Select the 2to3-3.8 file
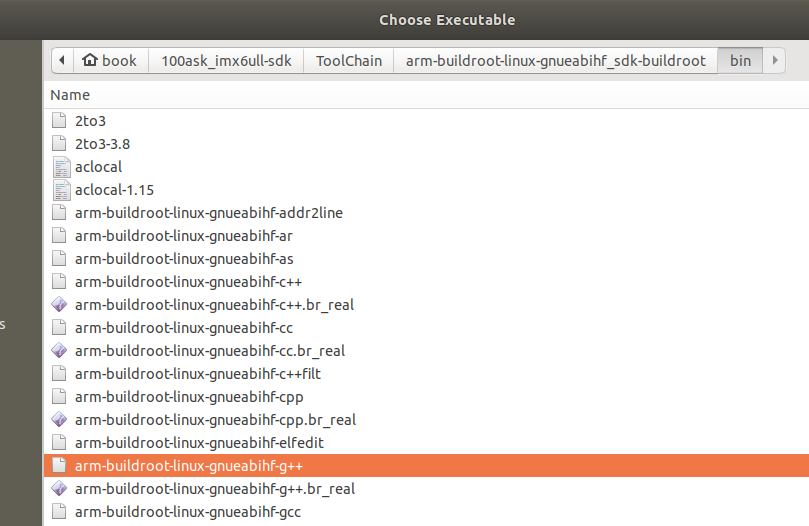 (x=426, y=144)
